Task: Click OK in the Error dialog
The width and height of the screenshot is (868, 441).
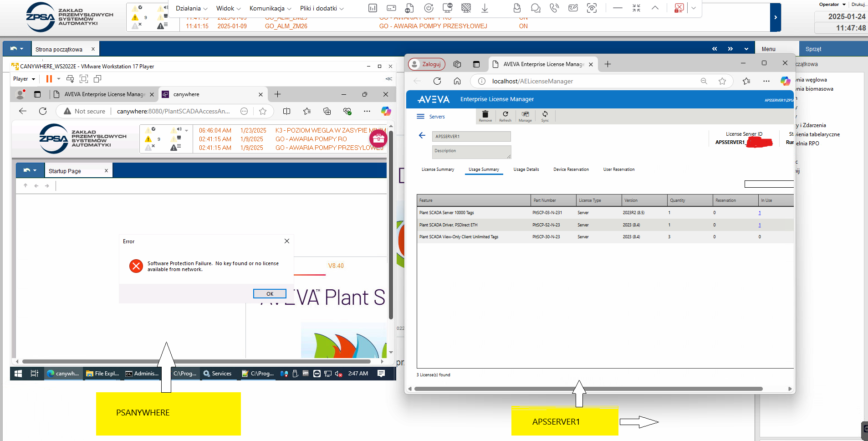Action: [x=270, y=294]
